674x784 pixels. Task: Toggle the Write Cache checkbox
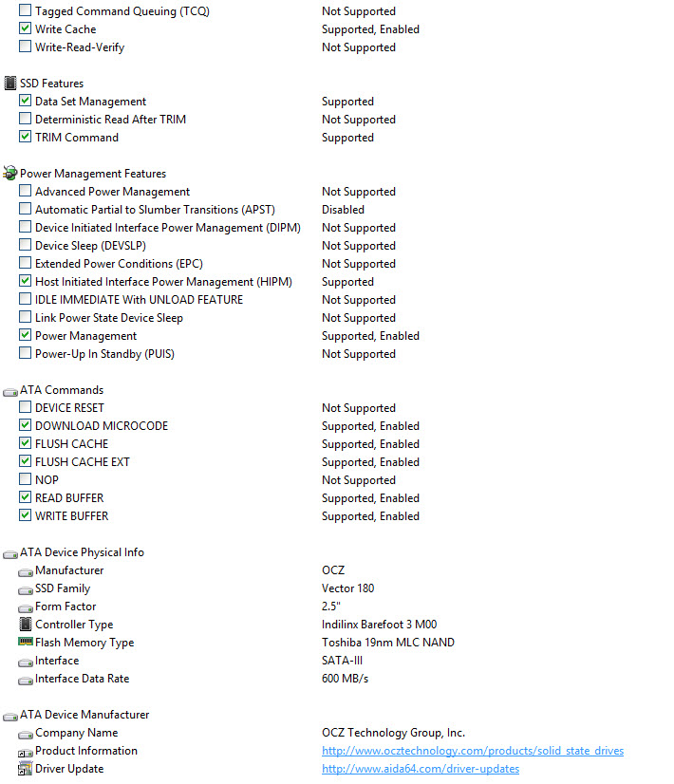tap(25, 28)
